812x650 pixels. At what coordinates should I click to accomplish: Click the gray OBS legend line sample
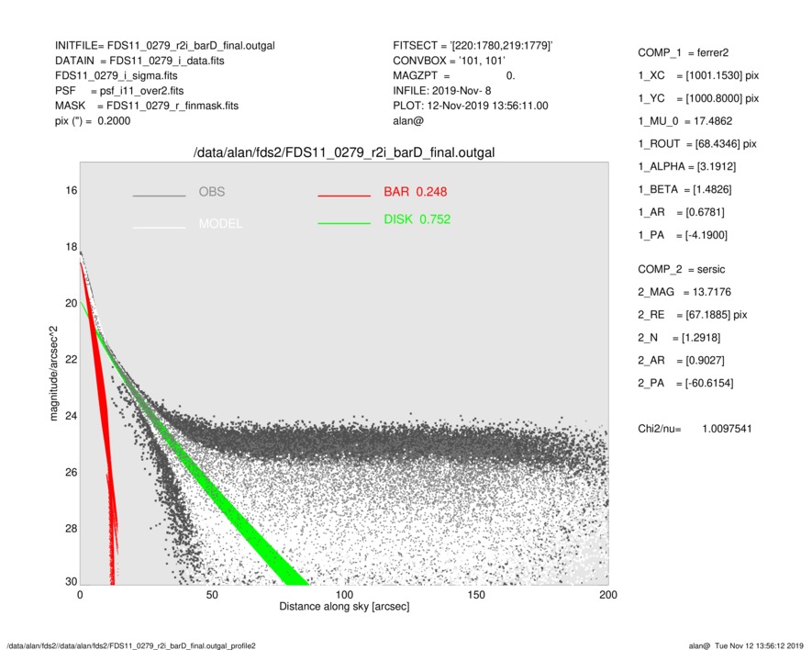point(159,196)
